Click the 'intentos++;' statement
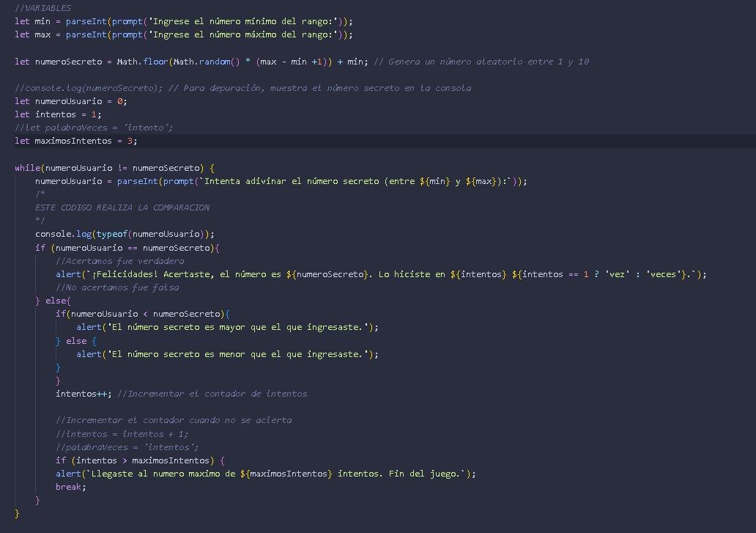756x533 pixels. pos(84,394)
